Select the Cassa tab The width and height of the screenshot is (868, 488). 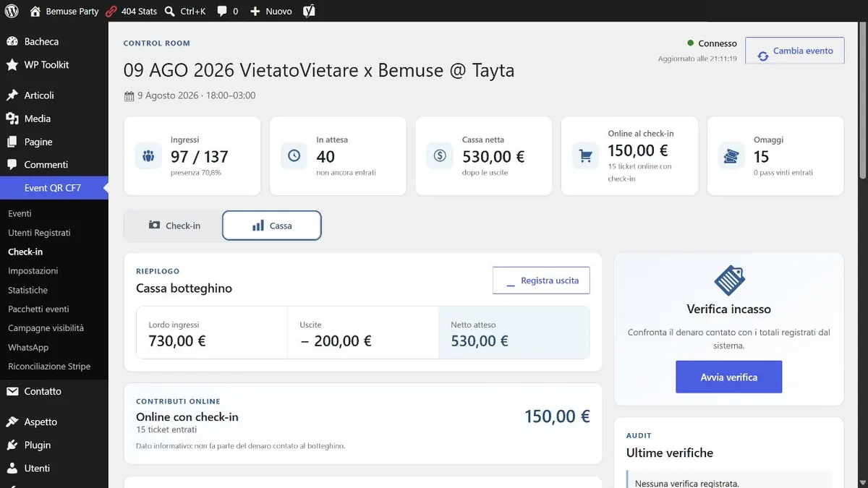(272, 226)
